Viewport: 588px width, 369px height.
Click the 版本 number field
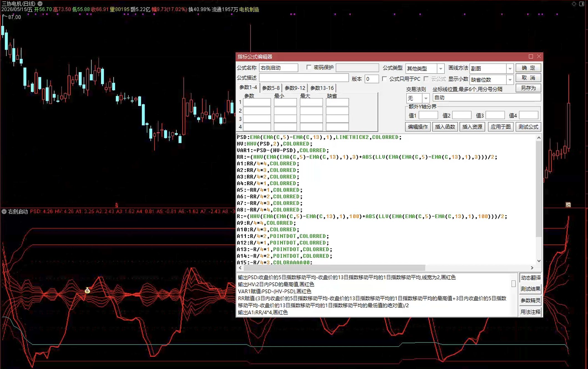point(372,79)
